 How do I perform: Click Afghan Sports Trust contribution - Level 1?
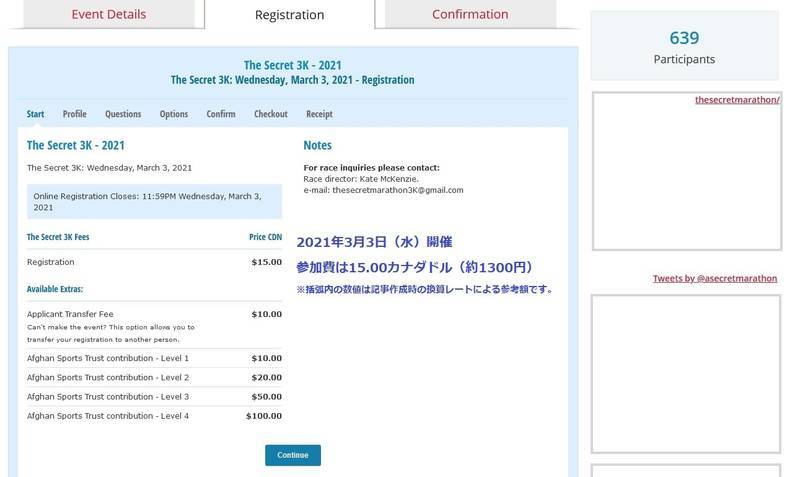pyautogui.click(x=108, y=359)
